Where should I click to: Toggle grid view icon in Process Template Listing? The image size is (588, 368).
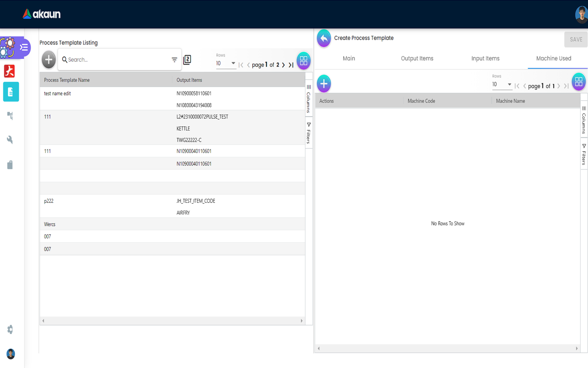[x=303, y=61]
